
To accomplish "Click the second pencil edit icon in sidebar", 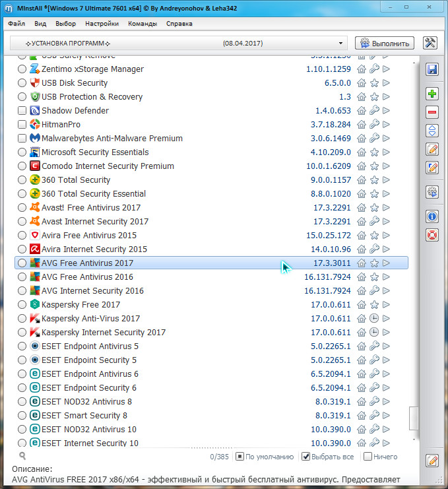I will 432,168.
